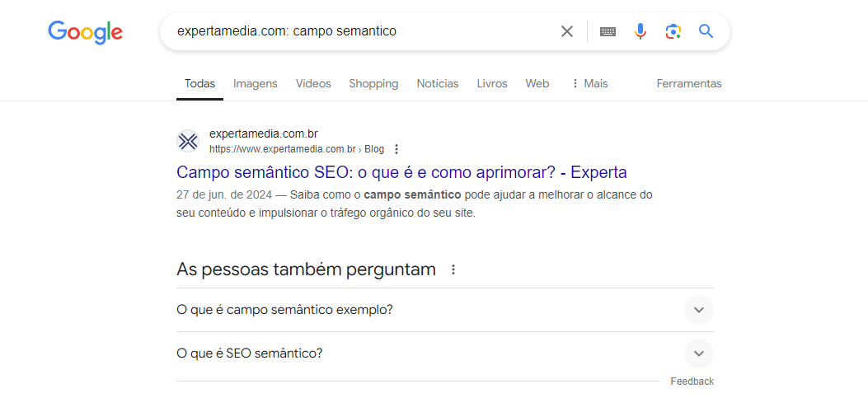Click the Feedback link
Image resolution: width=868 pixels, height=412 pixels.
[x=692, y=381]
